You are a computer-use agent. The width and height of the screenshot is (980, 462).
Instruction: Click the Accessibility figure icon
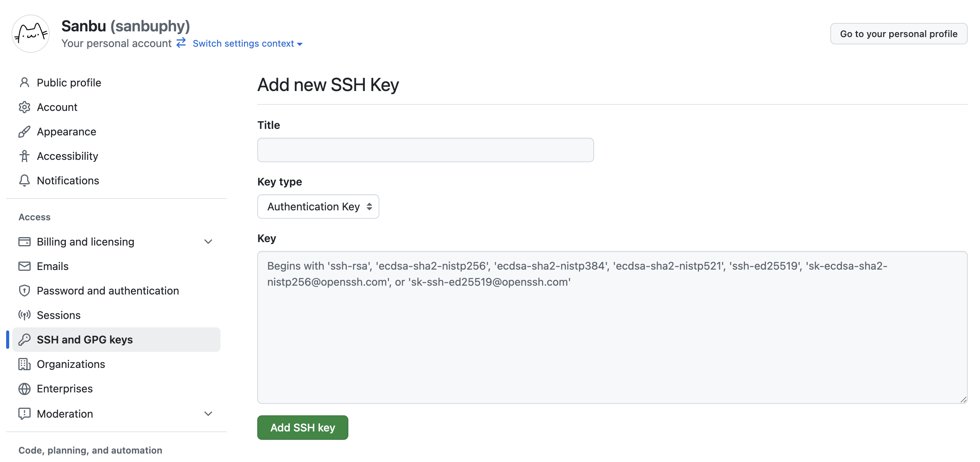click(24, 156)
